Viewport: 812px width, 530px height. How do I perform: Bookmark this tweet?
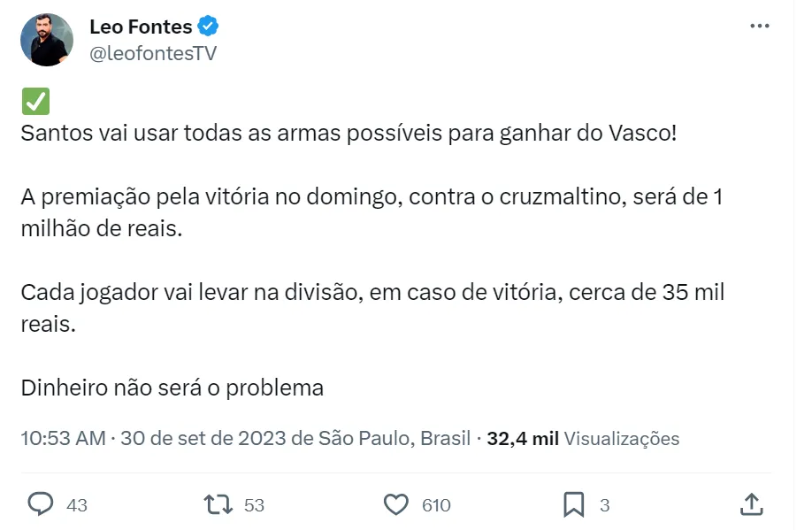tap(574, 504)
